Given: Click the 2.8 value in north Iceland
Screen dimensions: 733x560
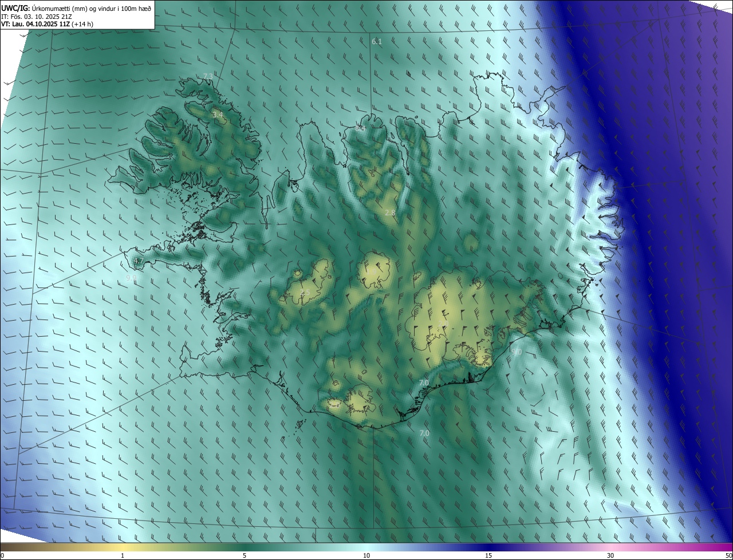Looking at the screenshot, I should point(390,213).
